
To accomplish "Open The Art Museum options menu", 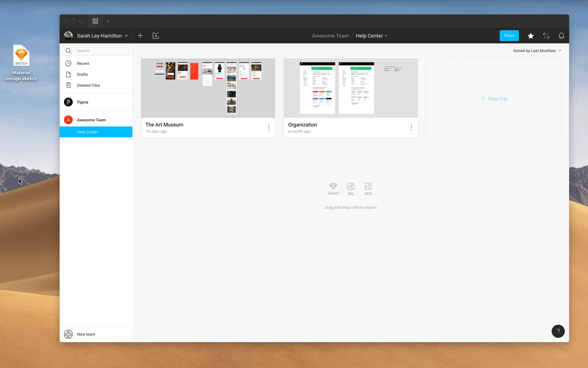I will point(269,128).
